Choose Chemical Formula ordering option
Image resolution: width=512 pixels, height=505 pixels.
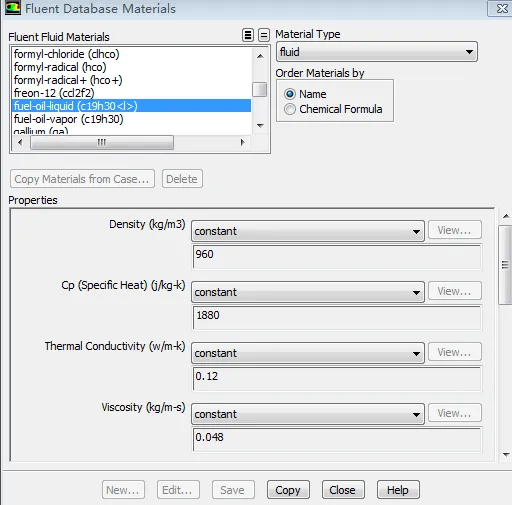click(x=290, y=109)
